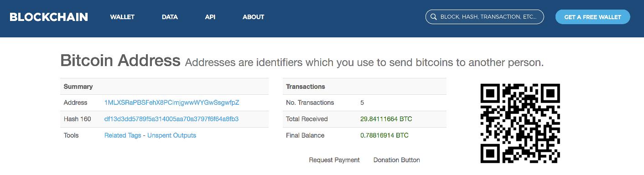Open the WALLET menu
Viewport: 644px width, 175px height.
[122, 17]
